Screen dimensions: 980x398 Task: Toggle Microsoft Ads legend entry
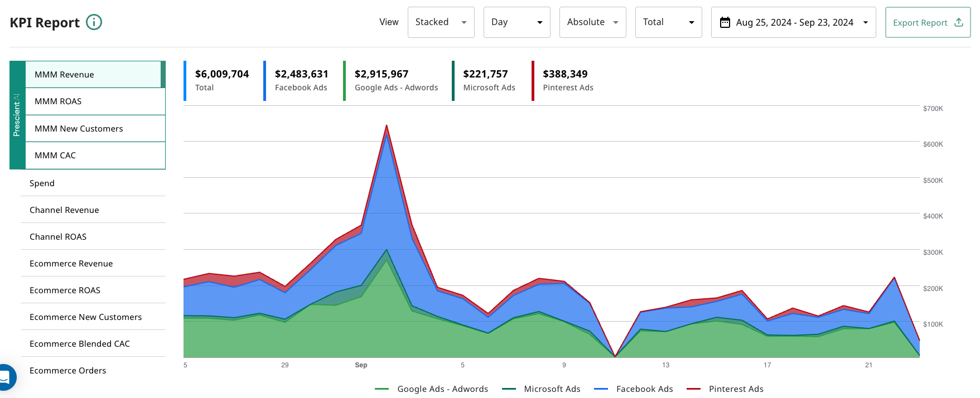coord(541,389)
